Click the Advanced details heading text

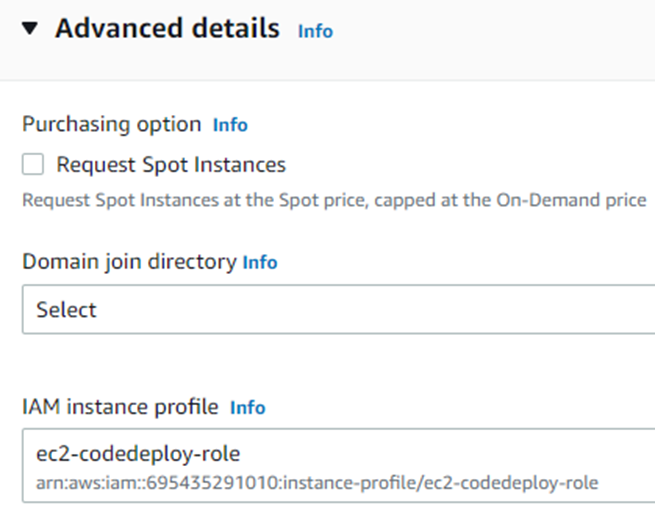tap(167, 29)
